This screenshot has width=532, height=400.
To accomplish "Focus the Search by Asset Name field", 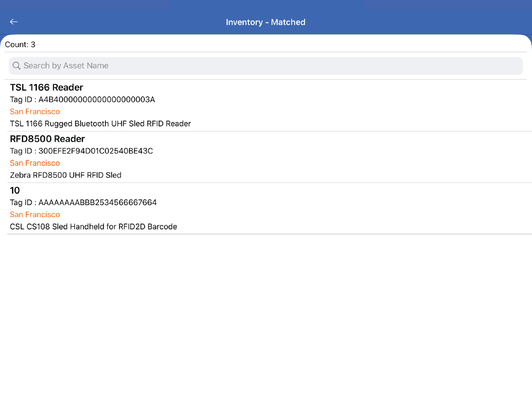I will point(266,66).
